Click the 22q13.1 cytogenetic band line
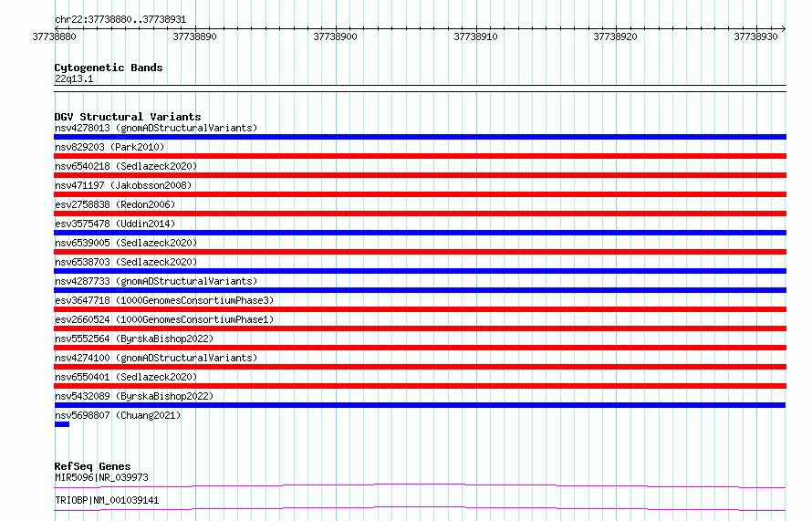The image size is (812, 521). (x=420, y=89)
